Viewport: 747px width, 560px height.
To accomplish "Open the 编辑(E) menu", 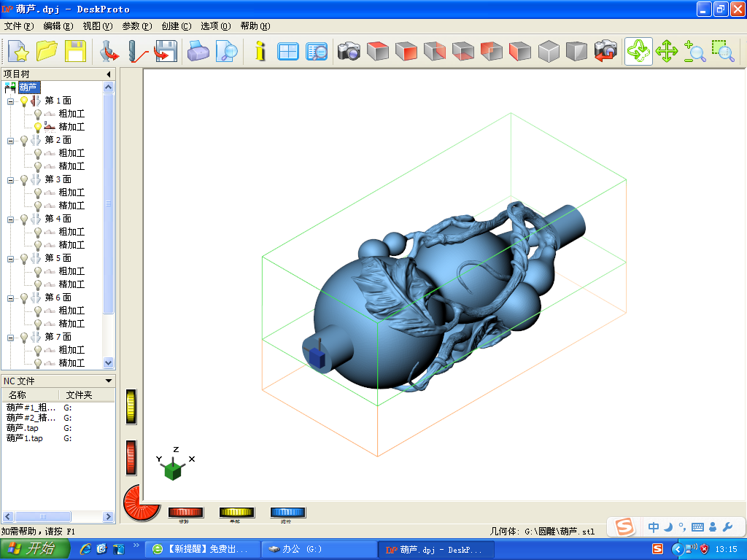I will coord(58,26).
